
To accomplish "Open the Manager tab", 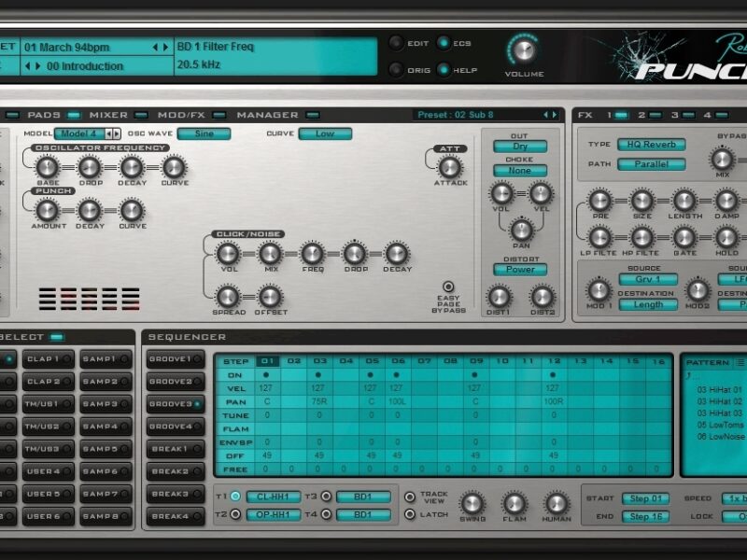I will 267,115.
